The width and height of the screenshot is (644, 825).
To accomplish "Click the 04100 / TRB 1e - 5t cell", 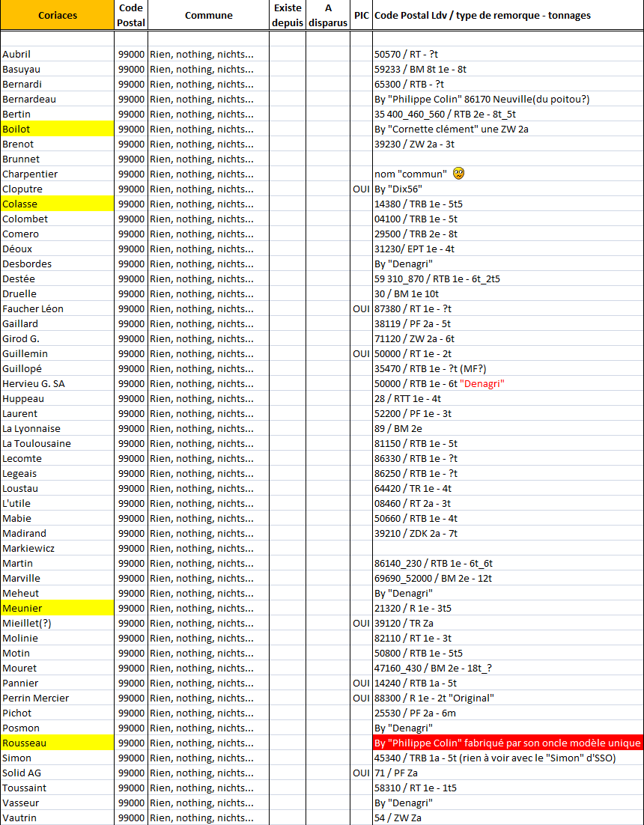I will point(508,219).
